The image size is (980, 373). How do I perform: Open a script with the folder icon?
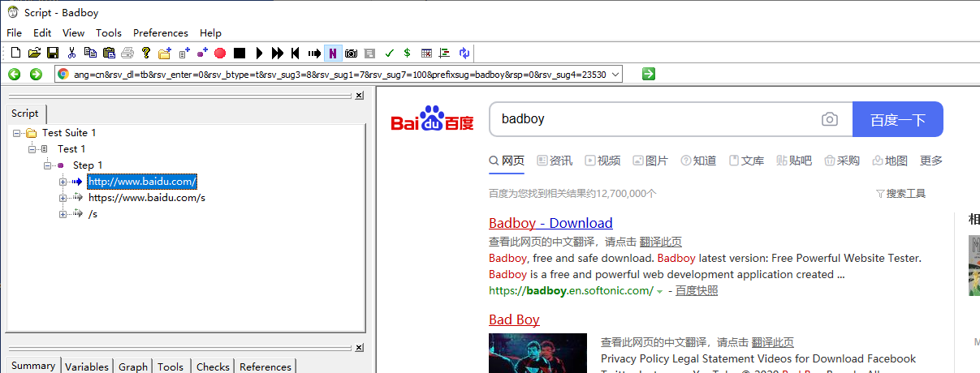(x=34, y=53)
